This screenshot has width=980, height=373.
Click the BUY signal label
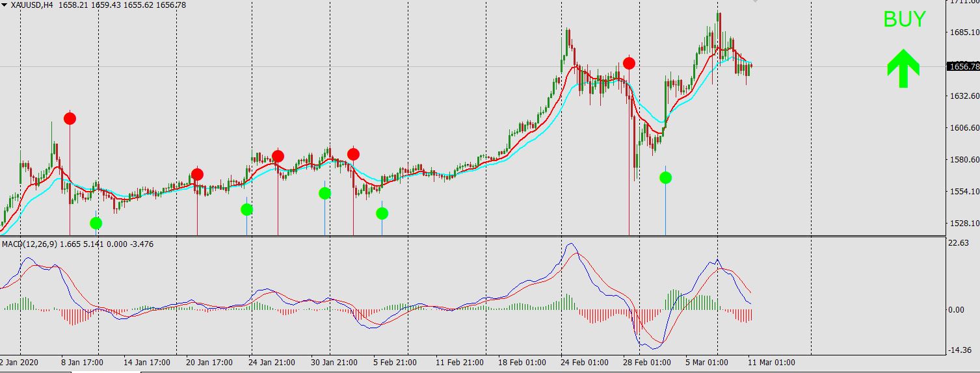(x=904, y=19)
